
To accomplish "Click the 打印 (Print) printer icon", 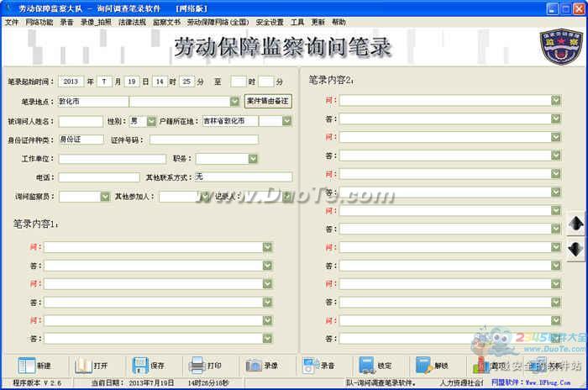I will (196, 366).
